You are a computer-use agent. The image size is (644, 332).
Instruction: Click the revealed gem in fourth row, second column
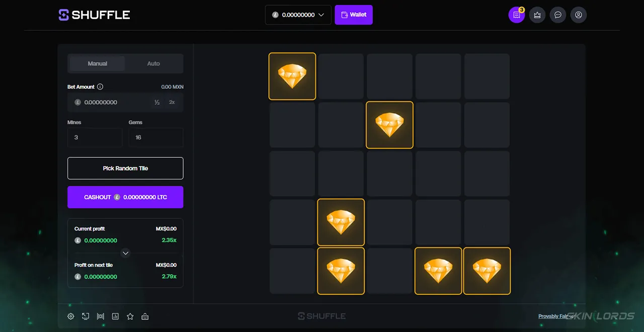click(x=341, y=222)
